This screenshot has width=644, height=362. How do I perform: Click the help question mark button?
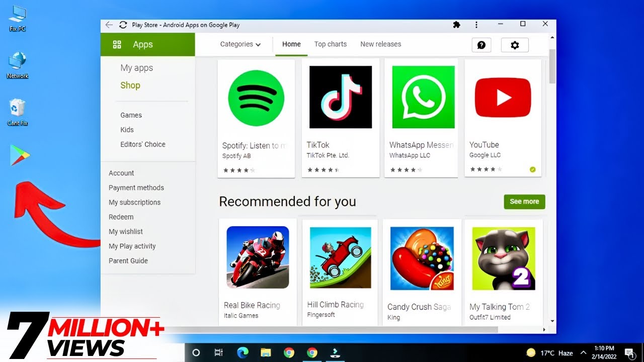click(481, 45)
